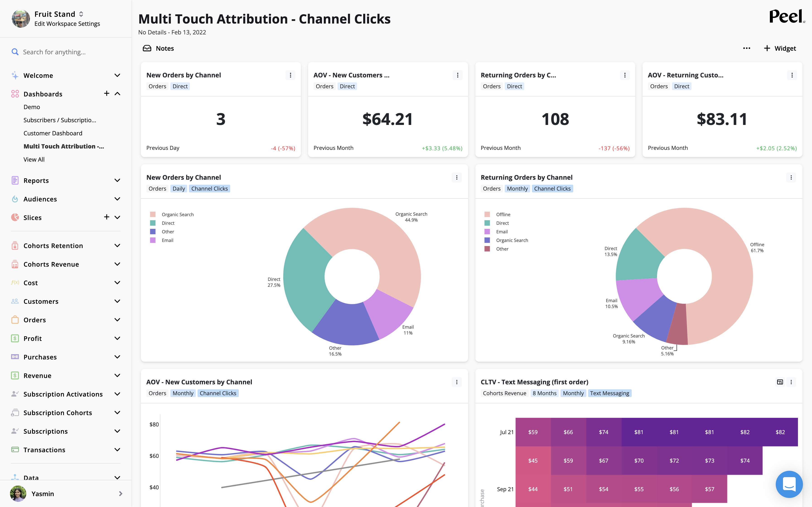Screen dimensions: 812x507
Task: Click Edit Workspace Settings link
Action: click(67, 24)
